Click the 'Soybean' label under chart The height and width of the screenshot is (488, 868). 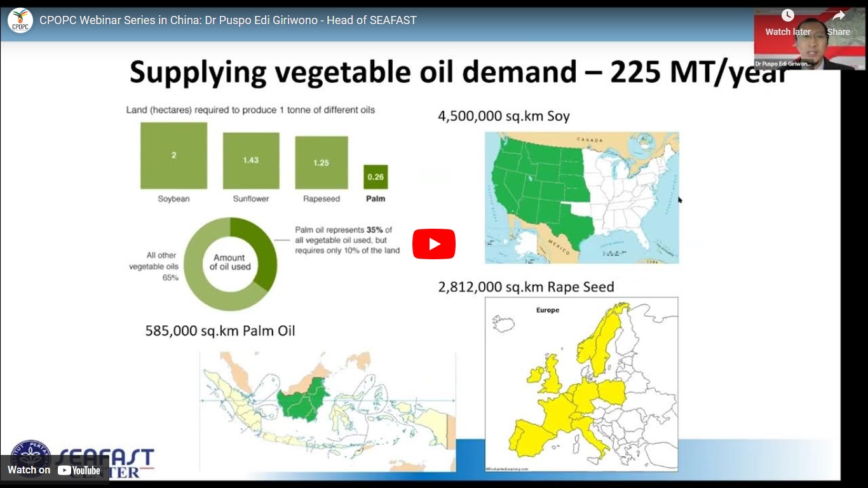(x=173, y=199)
